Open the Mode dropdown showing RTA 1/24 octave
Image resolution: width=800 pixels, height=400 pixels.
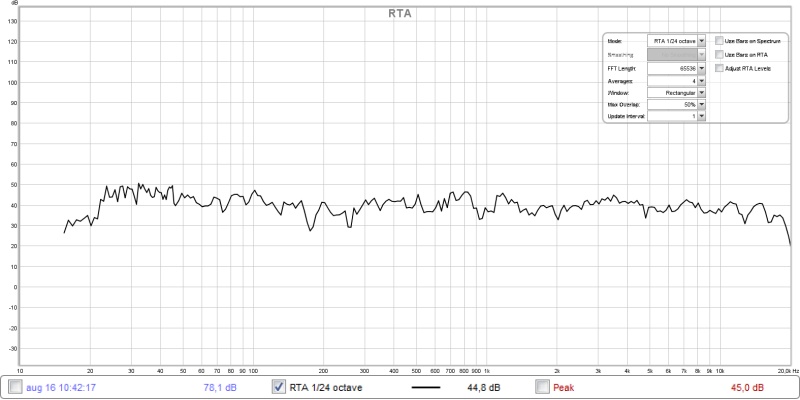click(677, 41)
